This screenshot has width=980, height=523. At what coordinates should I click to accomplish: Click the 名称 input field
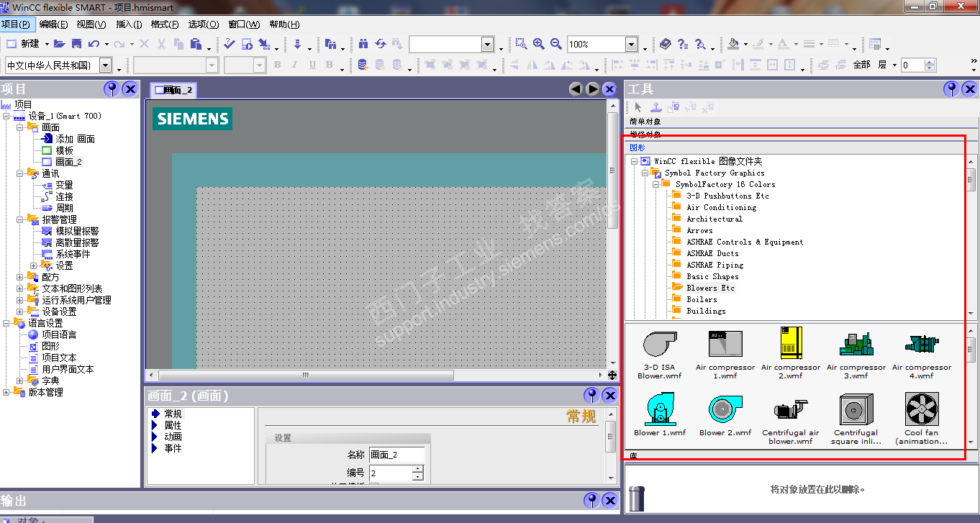click(x=396, y=455)
